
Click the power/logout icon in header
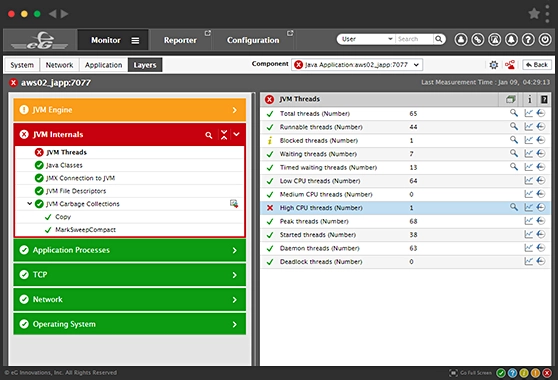coord(545,39)
